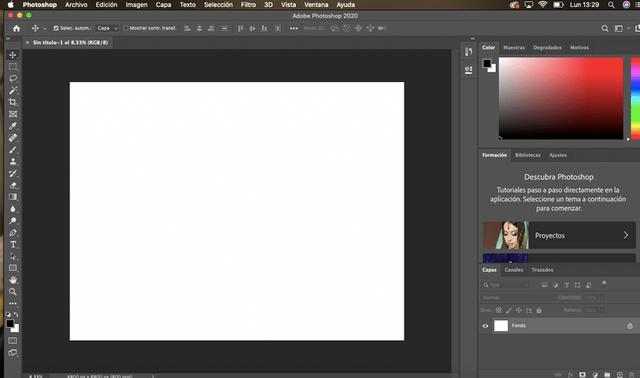640x378 pixels.
Task: Open the Filtro menu
Action: [x=248, y=4]
